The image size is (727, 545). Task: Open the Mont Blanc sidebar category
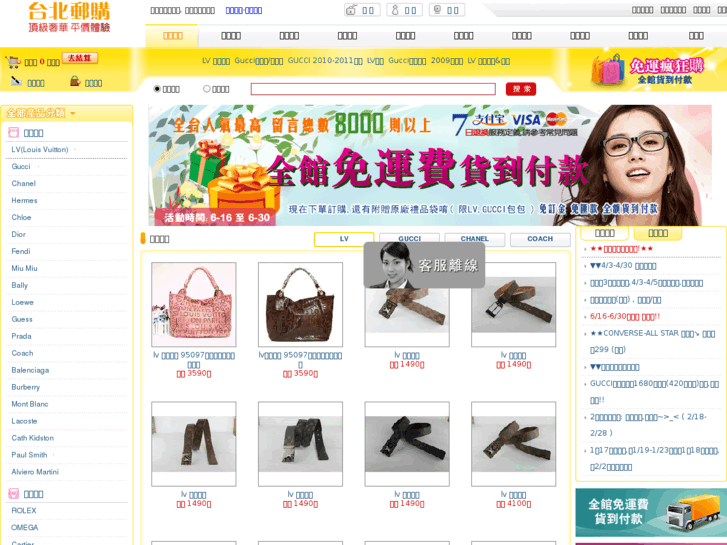[30, 404]
